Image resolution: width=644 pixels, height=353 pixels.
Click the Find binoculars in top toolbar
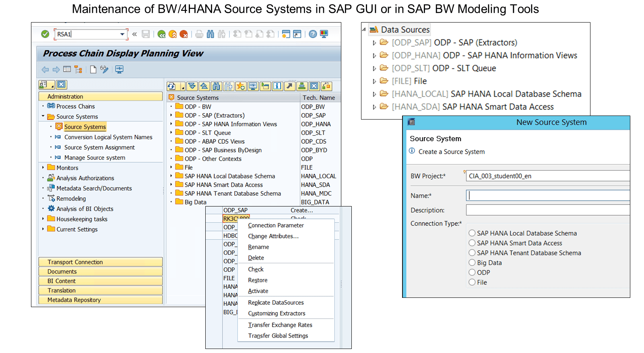[x=210, y=34]
